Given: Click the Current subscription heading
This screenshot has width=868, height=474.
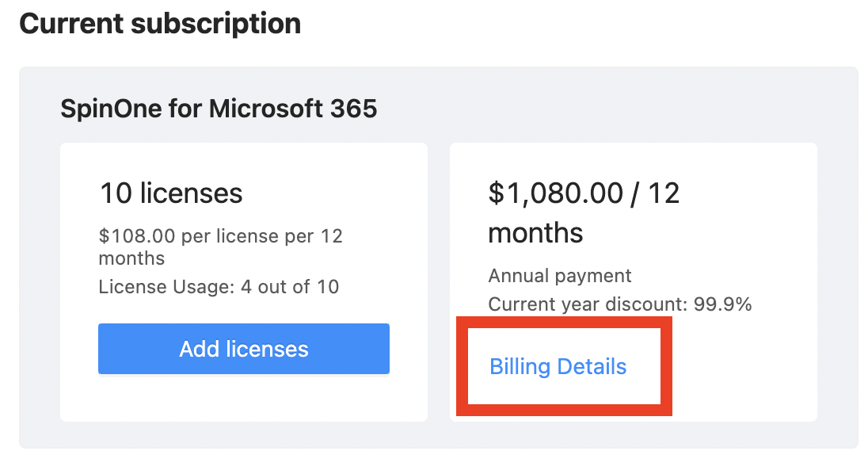Looking at the screenshot, I should click(x=160, y=23).
